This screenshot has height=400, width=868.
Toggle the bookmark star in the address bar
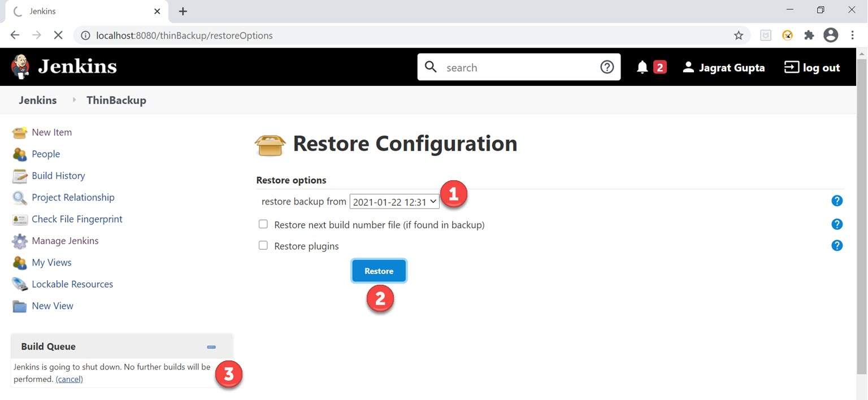click(x=738, y=34)
